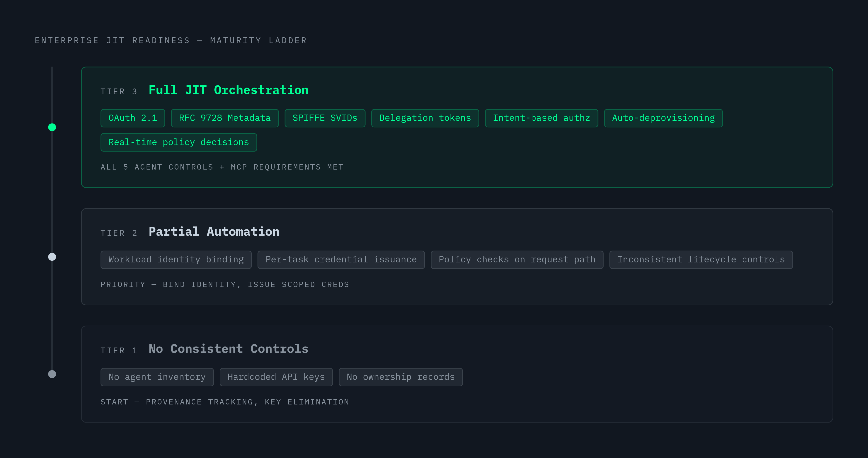Click the TIER 3 label
Image resolution: width=868 pixels, height=458 pixels.
click(x=119, y=92)
